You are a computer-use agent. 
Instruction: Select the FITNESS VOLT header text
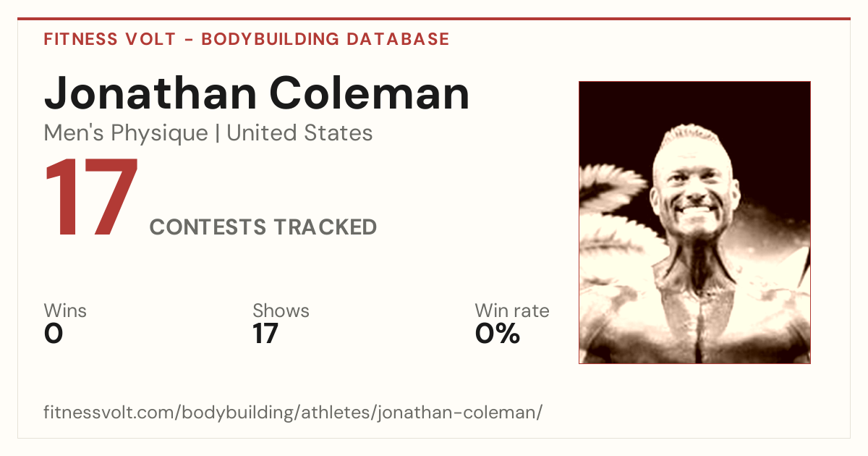(x=110, y=39)
